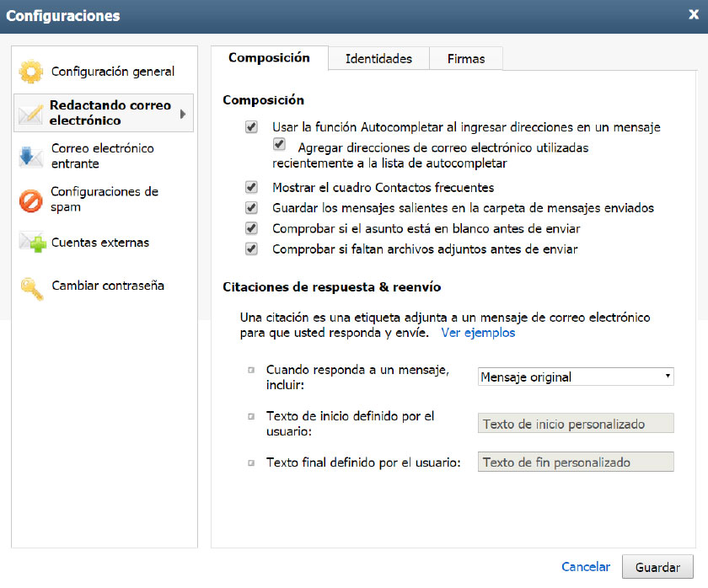Screen dimensions: 708x588
Task: Toggle the Autocompletar function checkbox
Action: pyautogui.click(x=251, y=127)
